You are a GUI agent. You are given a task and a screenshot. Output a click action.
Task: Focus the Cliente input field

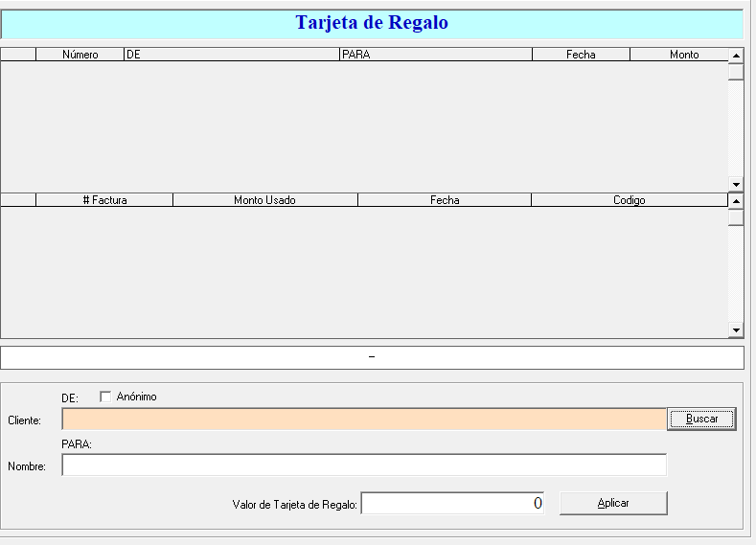(x=364, y=420)
